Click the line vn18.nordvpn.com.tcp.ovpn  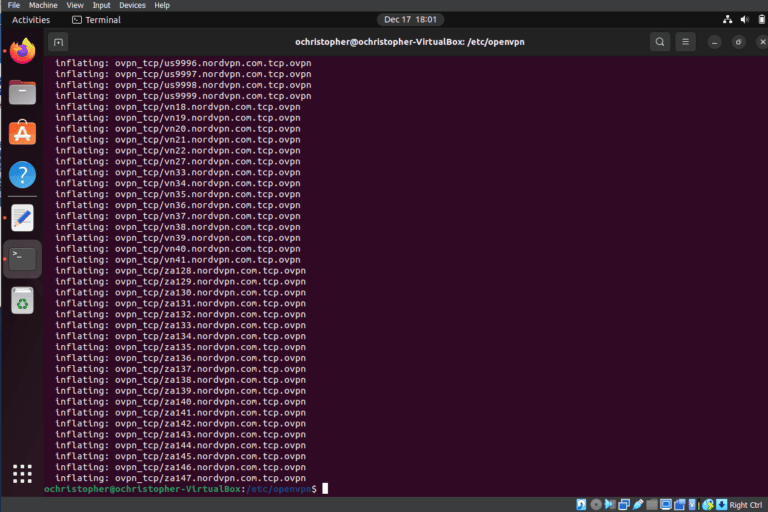[x=178, y=107]
